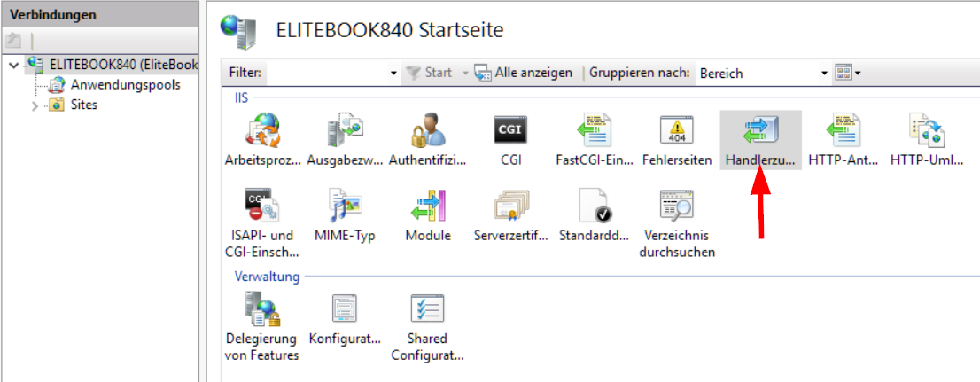This screenshot has width=980, height=382.
Task: Open the HTTP-Antwortheader icon
Action: 844,130
